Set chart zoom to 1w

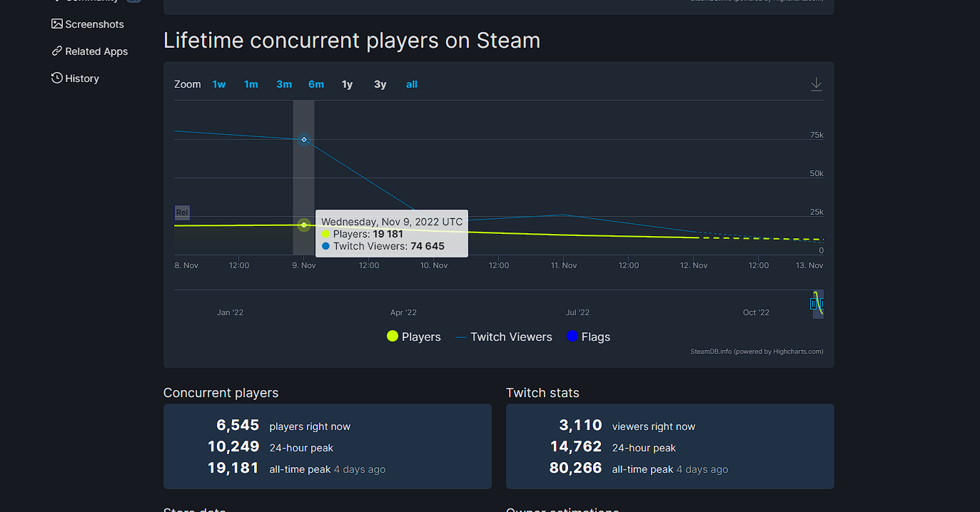click(x=218, y=84)
